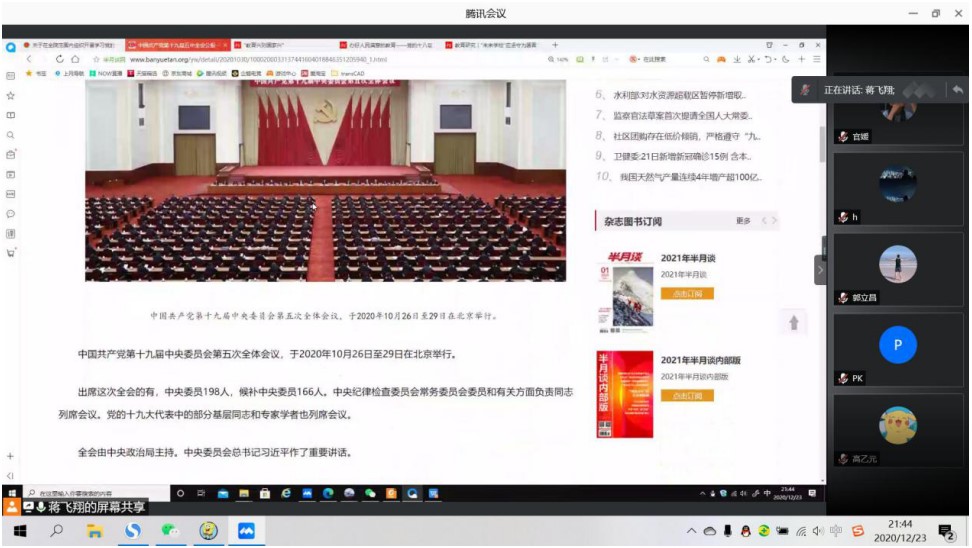Image resolution: width=972 pixels, height=548 pixels.
Task: Click the red 半月谈内部版 magazine cover
Action: coord(625,395)
